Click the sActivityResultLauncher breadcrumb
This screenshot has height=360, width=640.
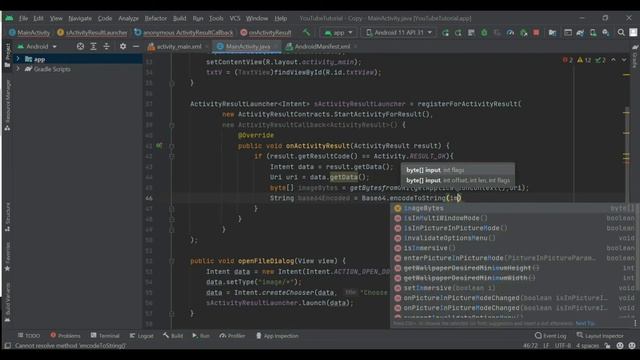pyautogui.click(x=92, y=33)
